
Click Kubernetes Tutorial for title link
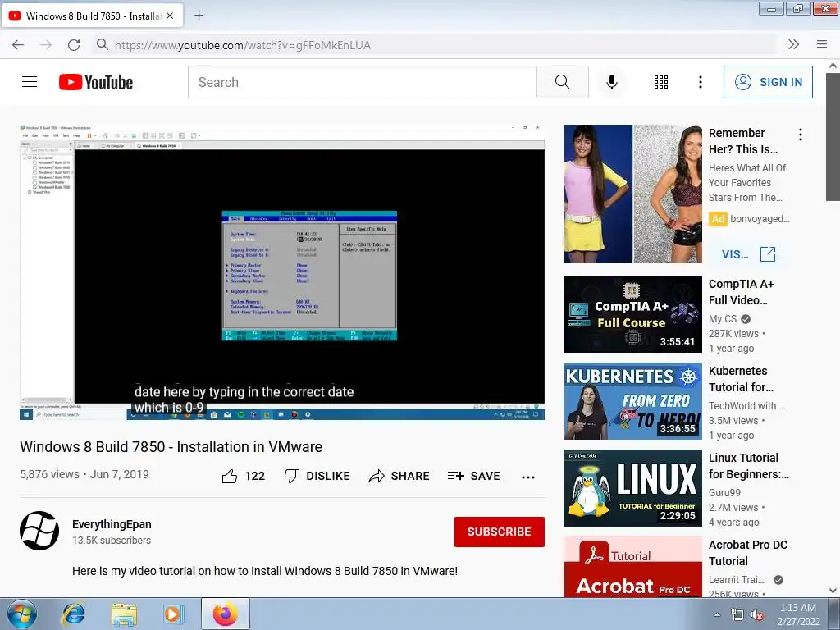(x=741, y=379)
